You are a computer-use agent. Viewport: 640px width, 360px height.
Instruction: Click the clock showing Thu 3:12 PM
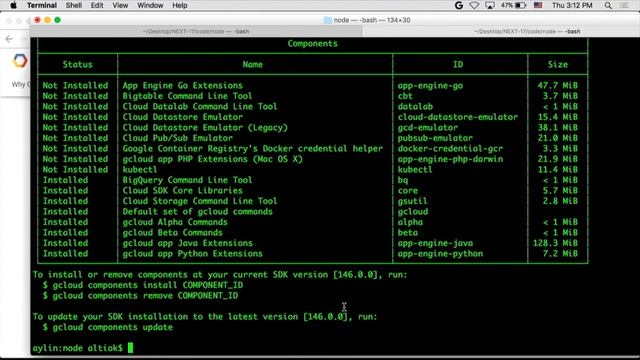click(x=572, y=5)
